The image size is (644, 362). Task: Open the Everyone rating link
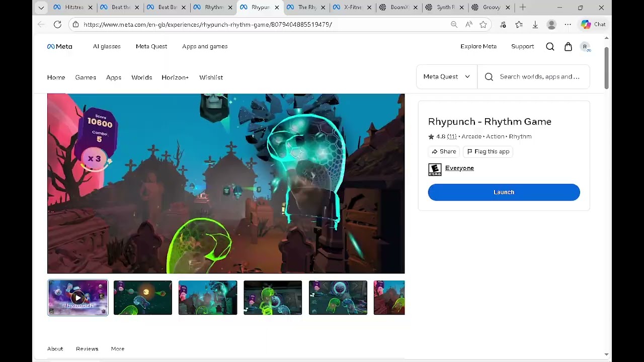(x=459, y=168)
